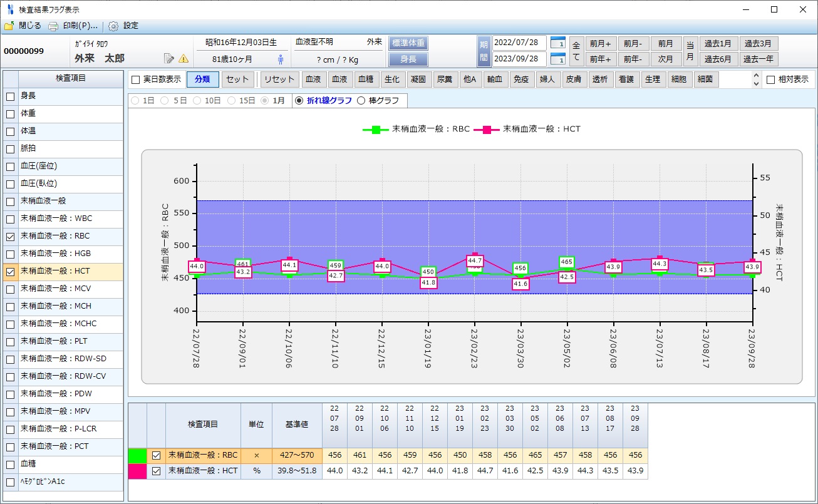This screenshot has height=504, width=818.
Task: Toggle the 相対表示 checkbox
Action: (770, 80)
